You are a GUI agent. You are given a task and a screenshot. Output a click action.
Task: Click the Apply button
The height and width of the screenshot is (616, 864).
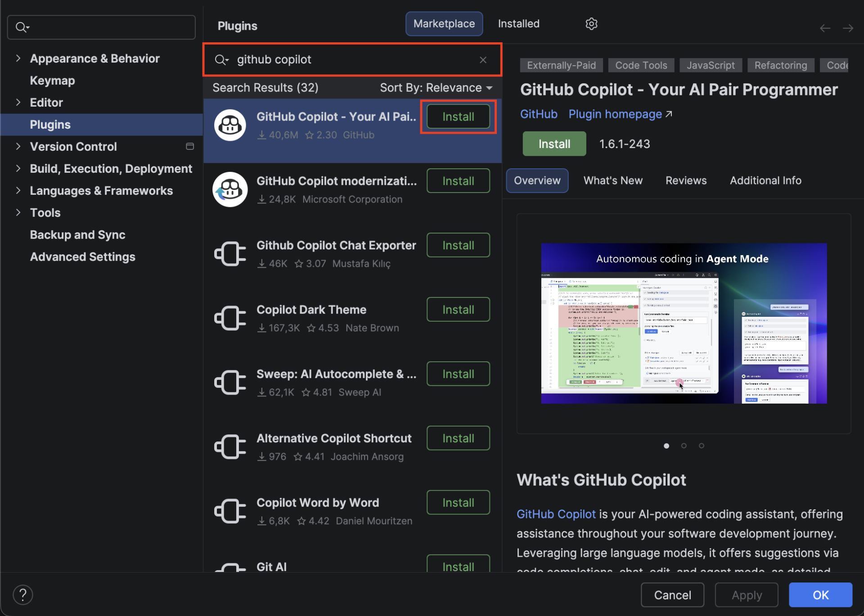pyautogui.click(x=746, y=594)
